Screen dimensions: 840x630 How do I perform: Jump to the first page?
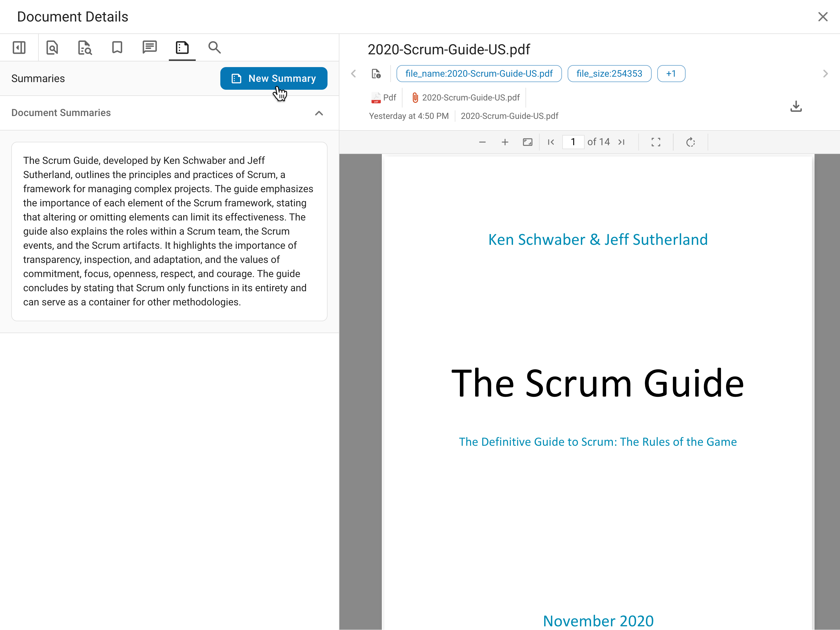(551, 142)
